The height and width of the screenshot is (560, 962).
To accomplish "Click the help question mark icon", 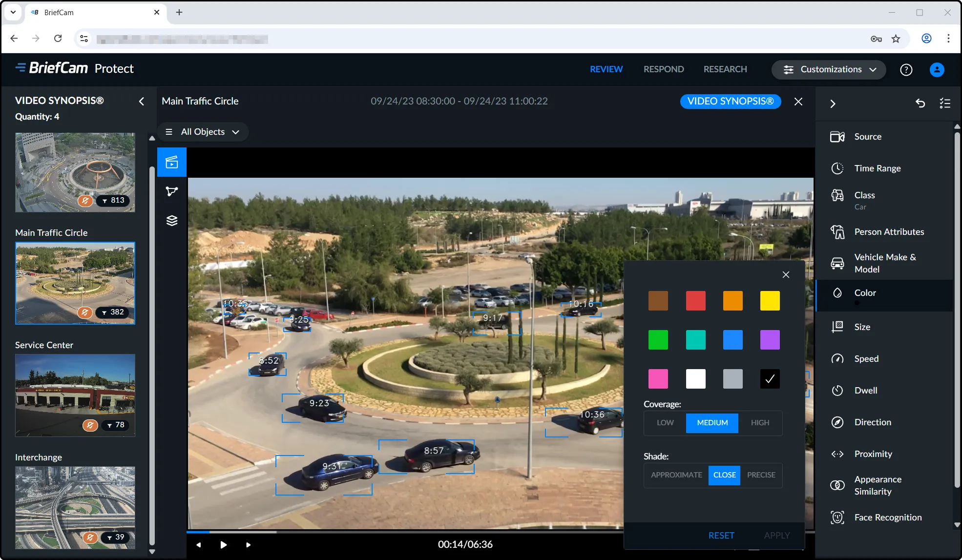I will click(x=906, y=70).
